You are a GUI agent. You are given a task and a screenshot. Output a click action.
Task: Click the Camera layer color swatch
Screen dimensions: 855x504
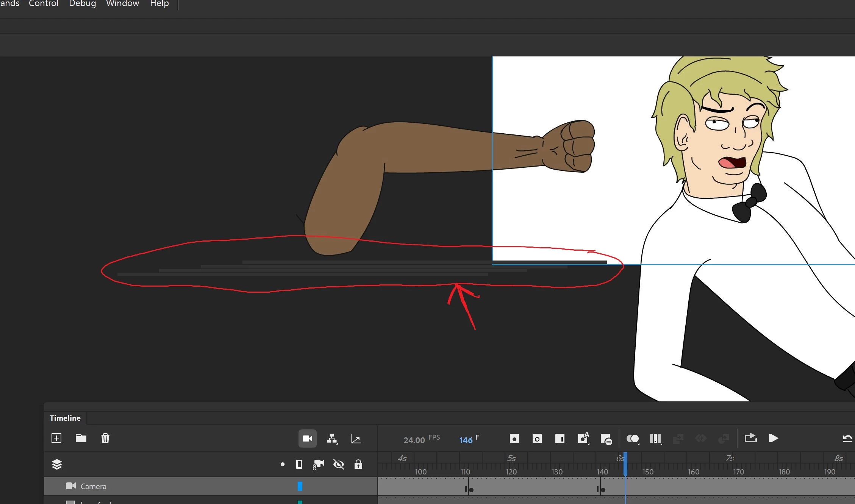(300, 486)
